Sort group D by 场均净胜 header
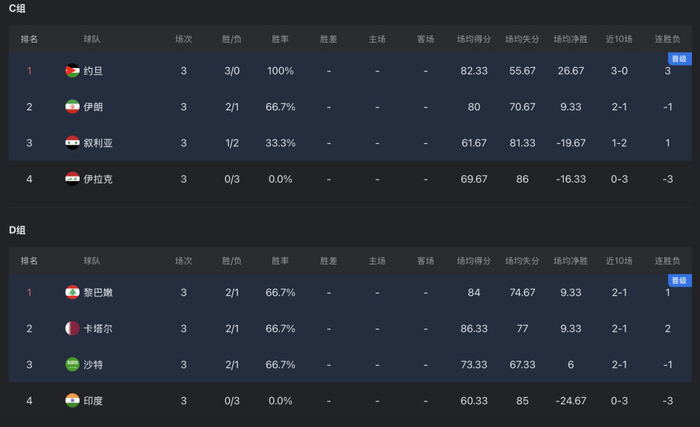Image resolution: width=700 pixels, height=427 pixels. [571, 261]
